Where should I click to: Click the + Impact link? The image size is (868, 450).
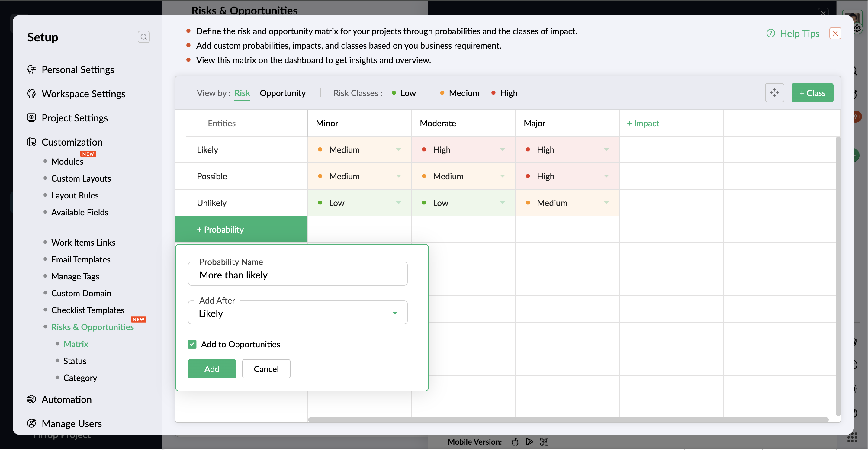(643, 123)
